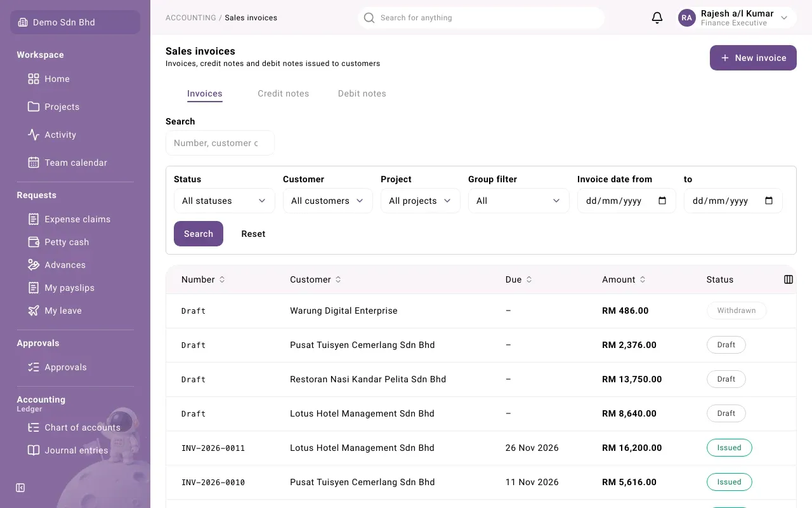Click the Home grid icon in sidebar
812x508 pixels.
tap(34, 79)
